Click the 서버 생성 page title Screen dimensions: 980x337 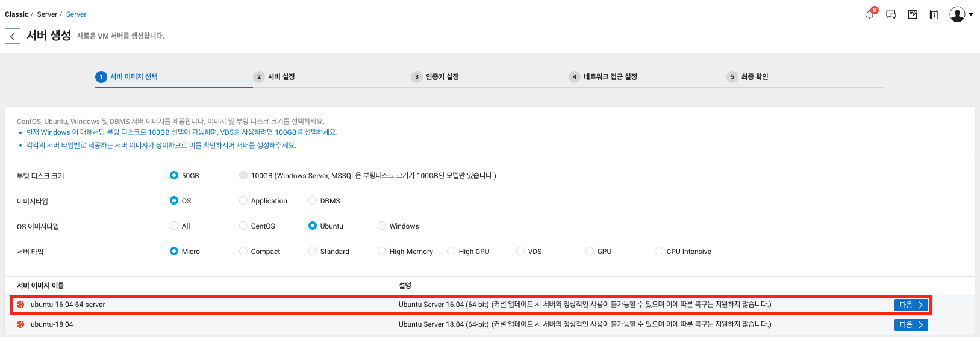click(49, 36)
